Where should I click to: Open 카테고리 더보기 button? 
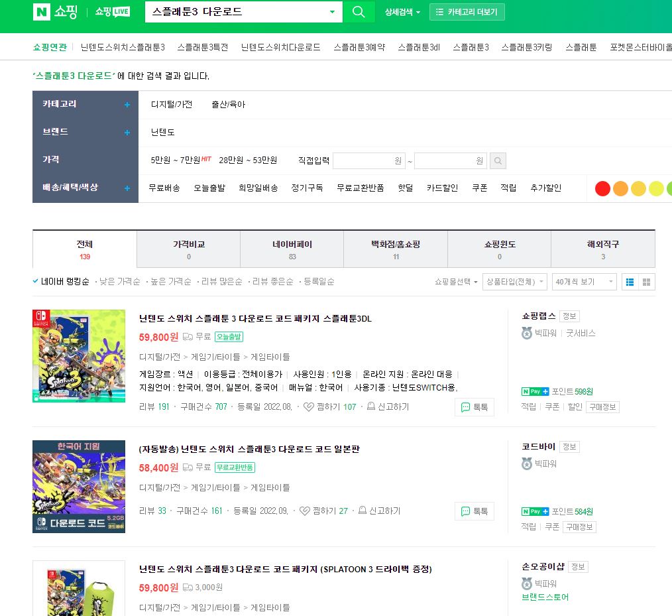point(467,12)
